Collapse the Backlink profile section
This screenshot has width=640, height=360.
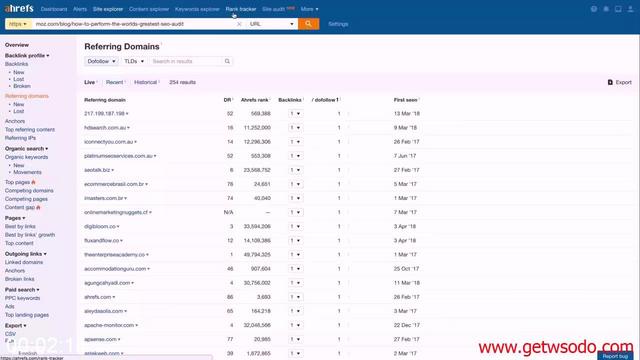[x=27, y=56]
